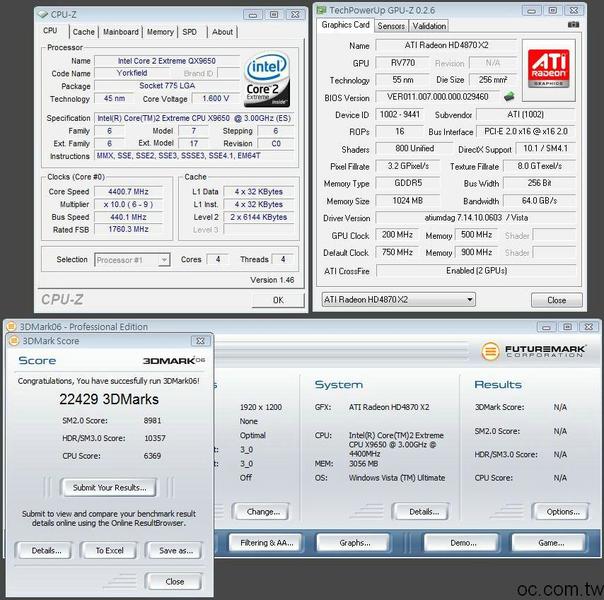604x600 pixels.
Task: Close the 3DMark Score dialog with X
Action: pyautogui.click(x=200, y=341)
